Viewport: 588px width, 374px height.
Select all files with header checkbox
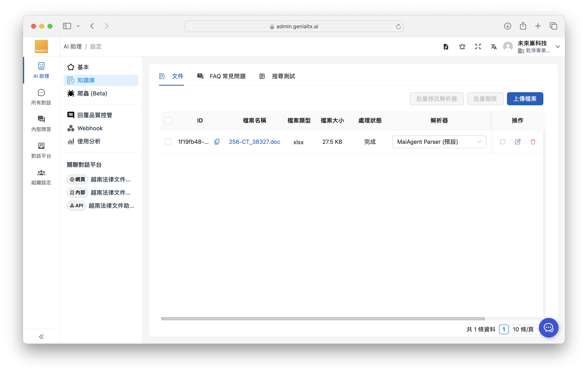click(x=168, y=120)
